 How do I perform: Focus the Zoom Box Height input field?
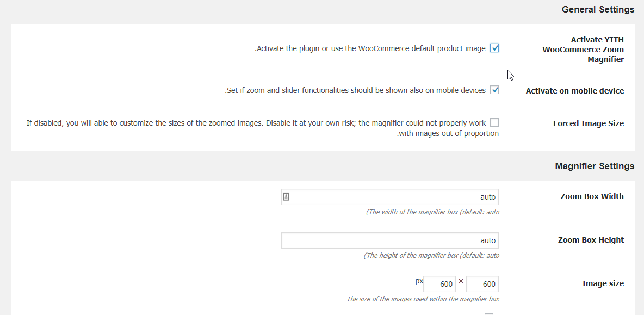pos(390,240)
